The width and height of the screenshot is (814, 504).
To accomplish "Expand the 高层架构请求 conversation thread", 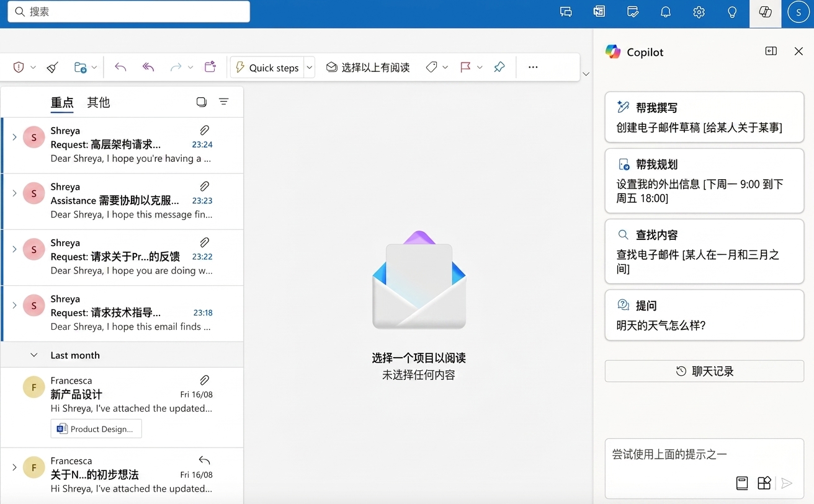I will [x=14, y=137].
